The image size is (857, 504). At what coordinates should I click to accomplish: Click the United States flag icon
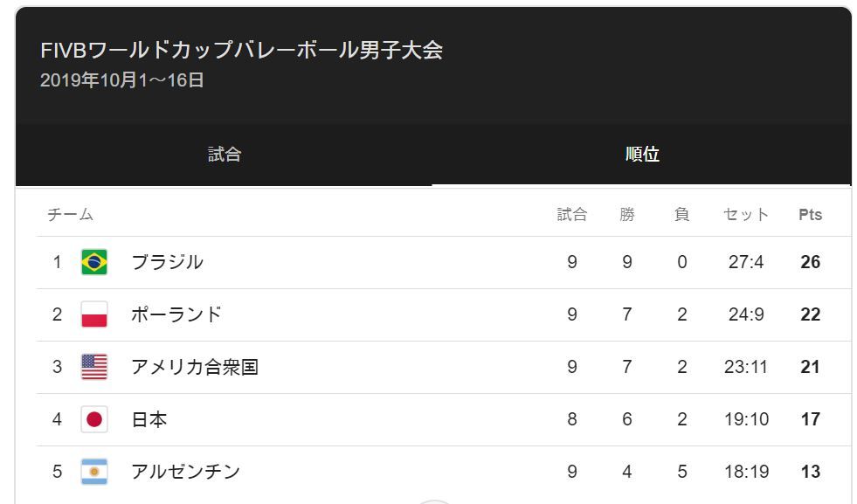(94, 367)
